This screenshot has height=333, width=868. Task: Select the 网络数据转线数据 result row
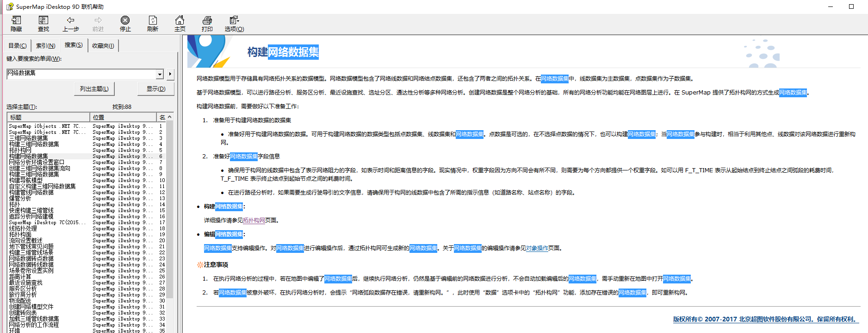[x=87, y=264]
